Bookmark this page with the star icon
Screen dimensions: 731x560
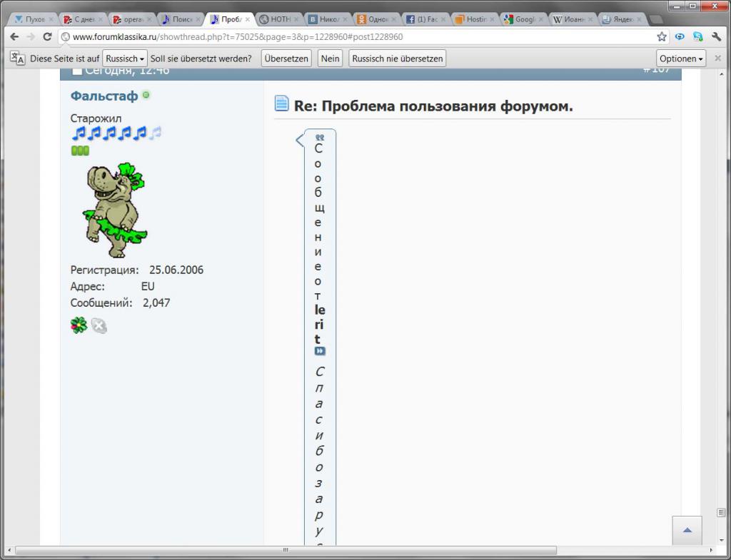point(662,36)
